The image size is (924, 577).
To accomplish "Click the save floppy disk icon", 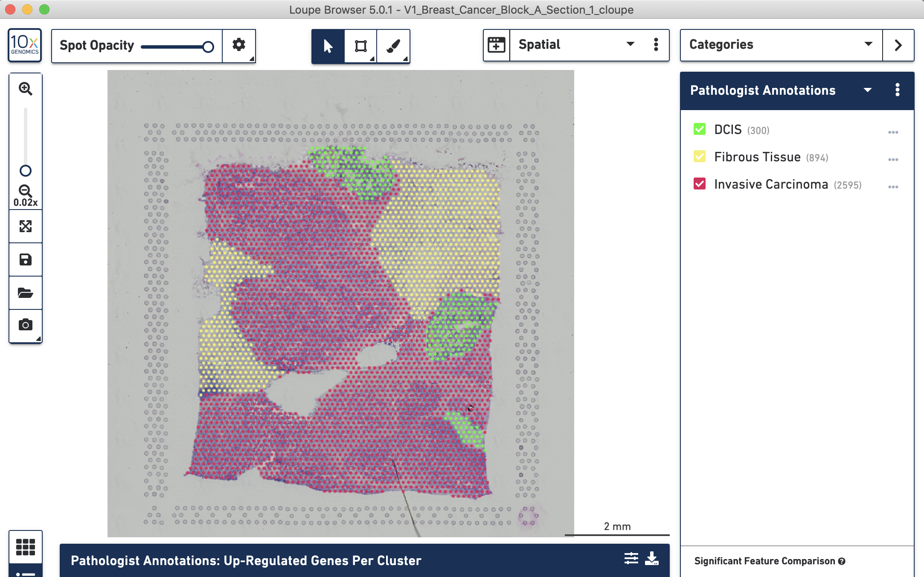I will (26, 259).
